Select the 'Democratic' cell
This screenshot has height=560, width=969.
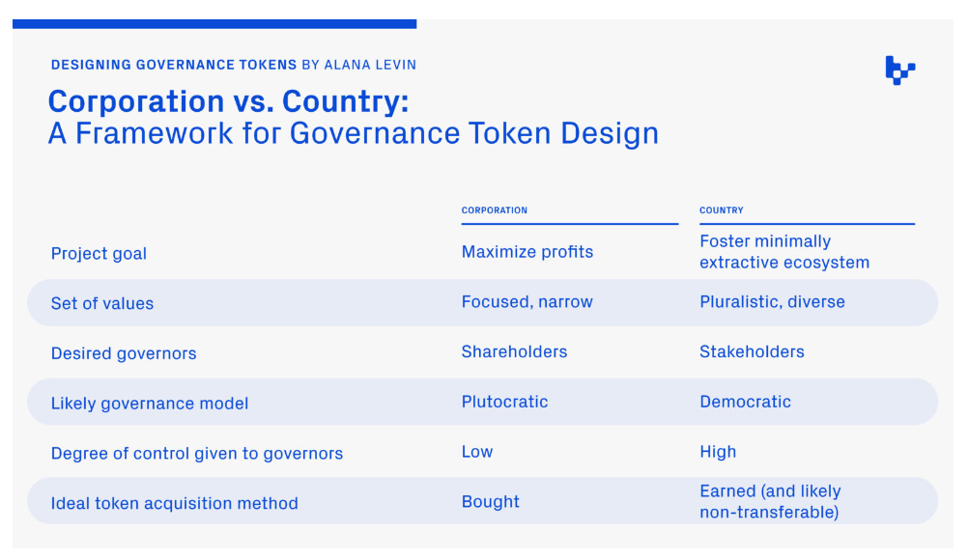745,402
